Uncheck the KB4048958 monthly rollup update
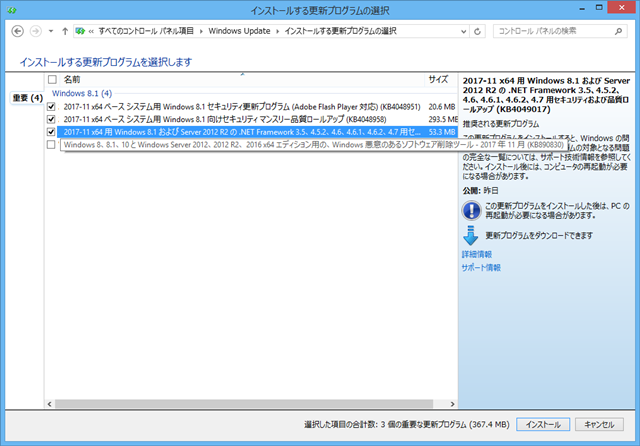Image resolution: width=640 pixels, height=446 pixels. coord(51,120)
